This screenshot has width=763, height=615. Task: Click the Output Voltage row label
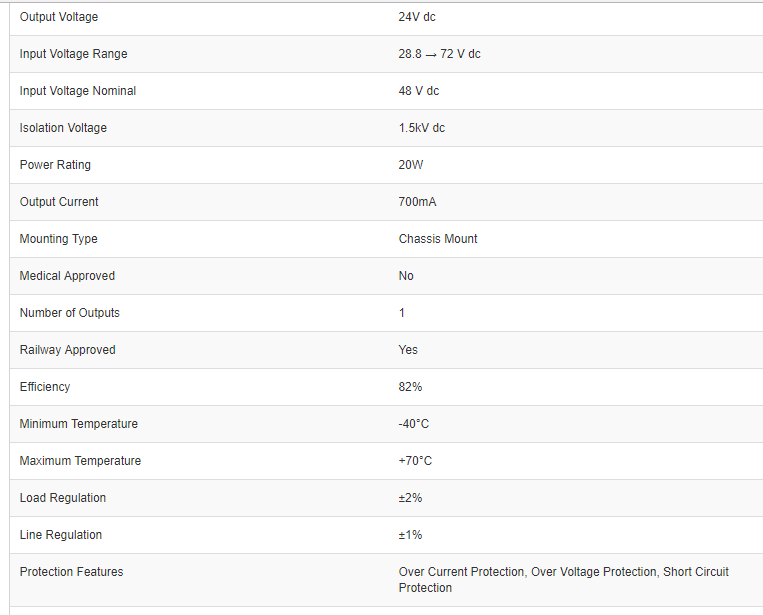click(x=59, y=17)
